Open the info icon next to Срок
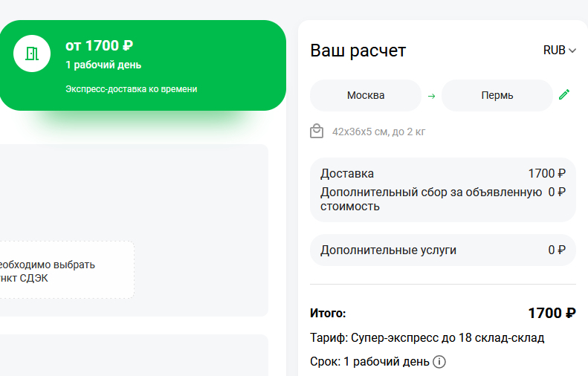Image resolution: width=588 pixels, height=376 pixels. 439,362
